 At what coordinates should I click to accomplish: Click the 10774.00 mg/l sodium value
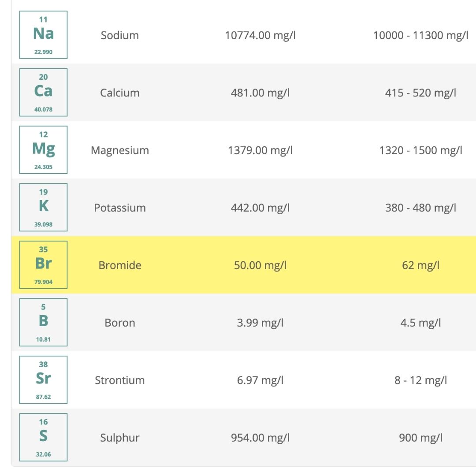pos(260,35)
